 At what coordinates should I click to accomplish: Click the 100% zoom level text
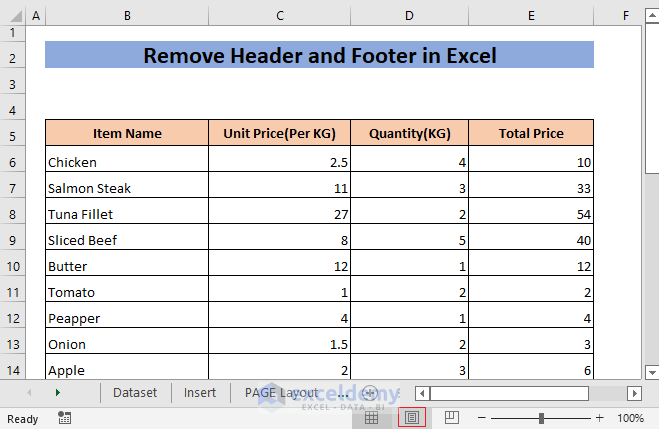[x=630, y=418]
